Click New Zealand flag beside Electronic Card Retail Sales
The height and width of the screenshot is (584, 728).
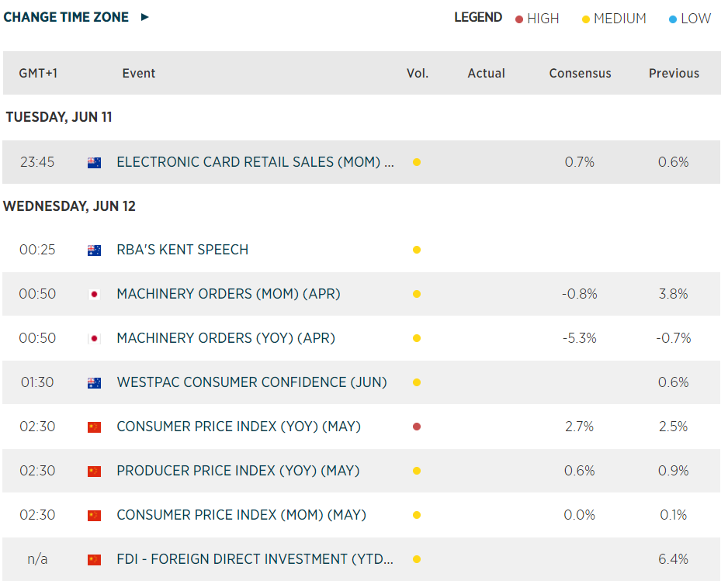94,163
